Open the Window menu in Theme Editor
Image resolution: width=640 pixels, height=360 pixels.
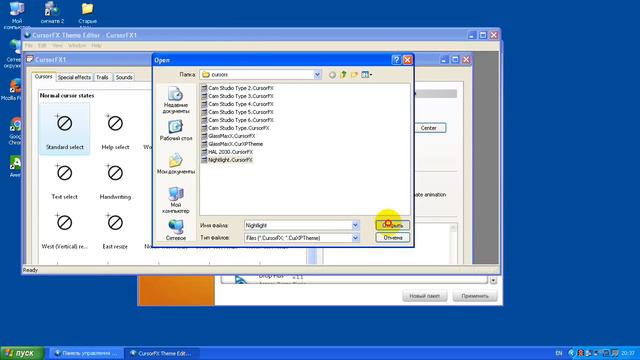pos(77,46)
